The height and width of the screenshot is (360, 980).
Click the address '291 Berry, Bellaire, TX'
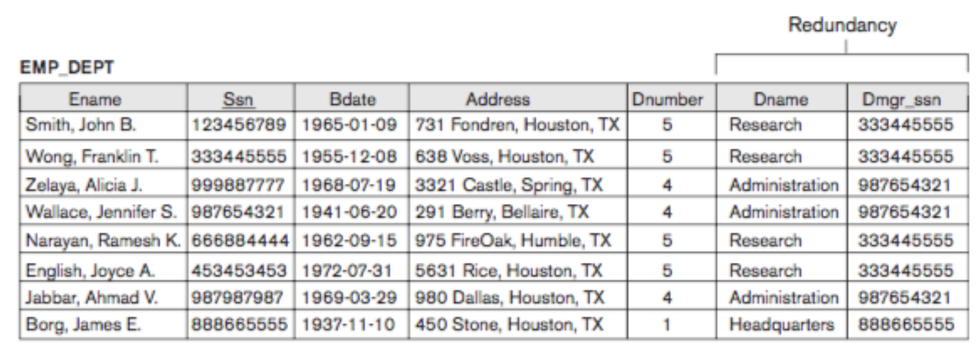point(502,212)
